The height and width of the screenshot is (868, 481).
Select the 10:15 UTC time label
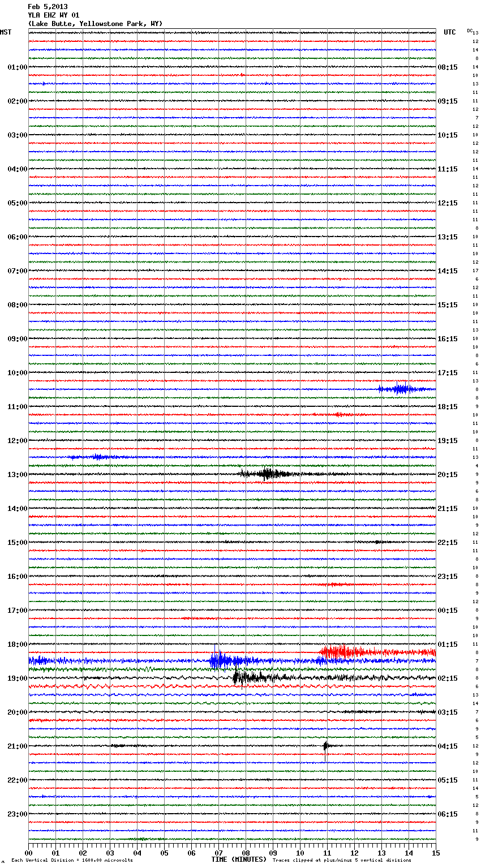[448, 135]
